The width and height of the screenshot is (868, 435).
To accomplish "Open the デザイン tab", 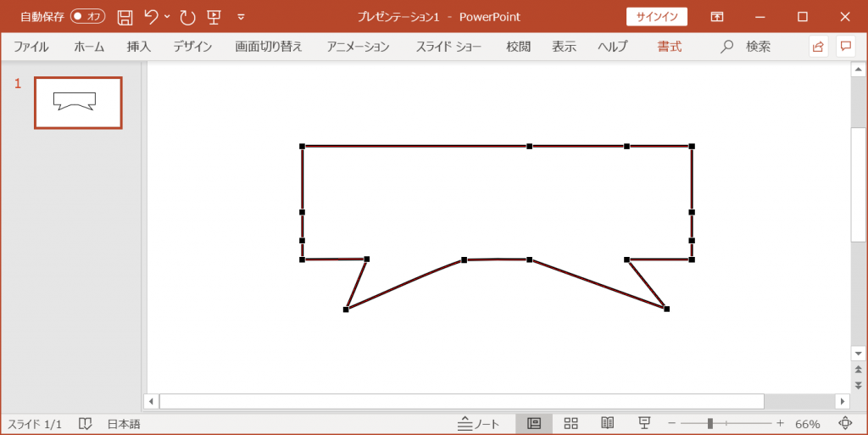I will (192, 47).
